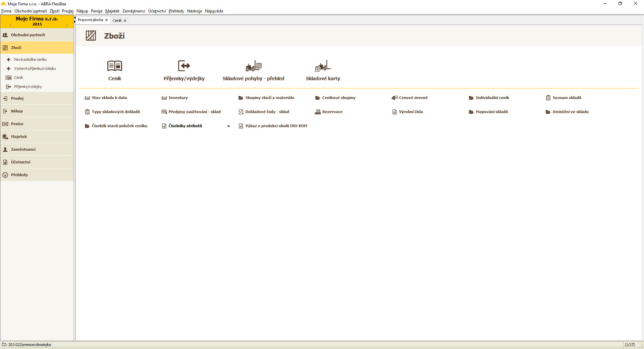Open the Účetnictví menu in menu bar
644x349 pixels.
point(157,11)
